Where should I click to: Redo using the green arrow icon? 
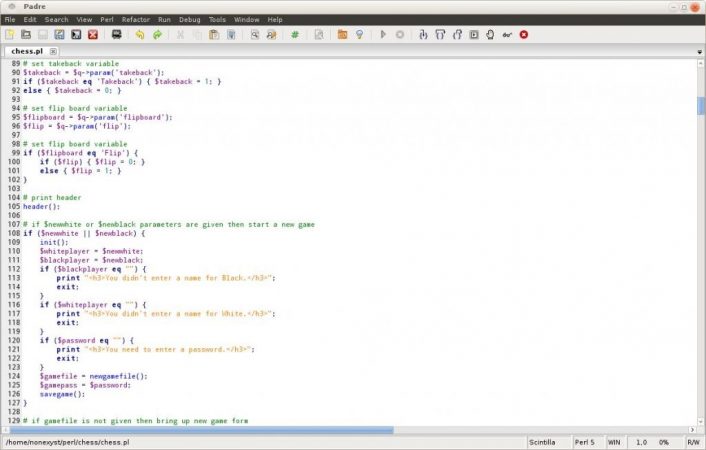click(x=157, y=34)
